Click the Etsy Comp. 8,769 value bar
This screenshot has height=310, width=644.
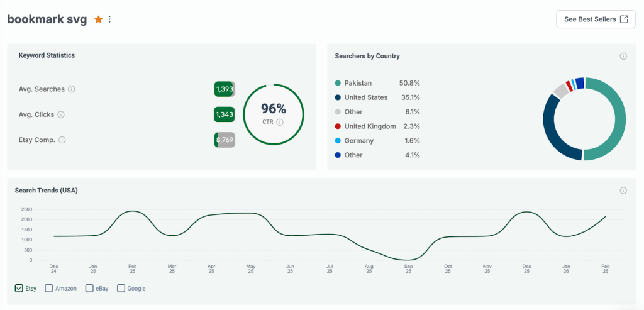point(225,140)
